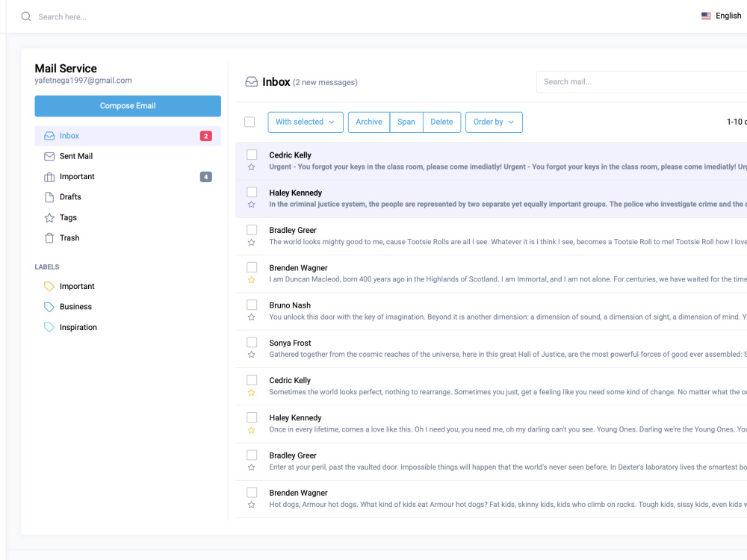Click the red badge showing 2 on Inbox
Image resolution: width=747 pixels, height=560 pixels.
206,136
